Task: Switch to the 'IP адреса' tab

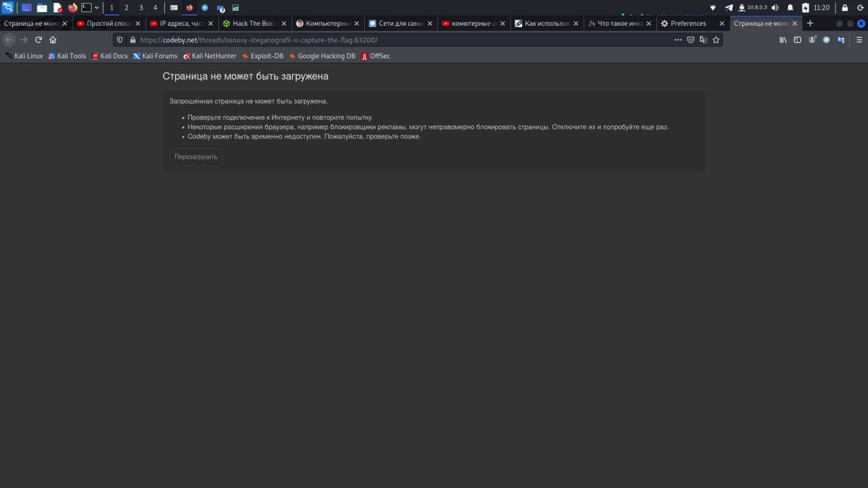Action: (182, 23)
